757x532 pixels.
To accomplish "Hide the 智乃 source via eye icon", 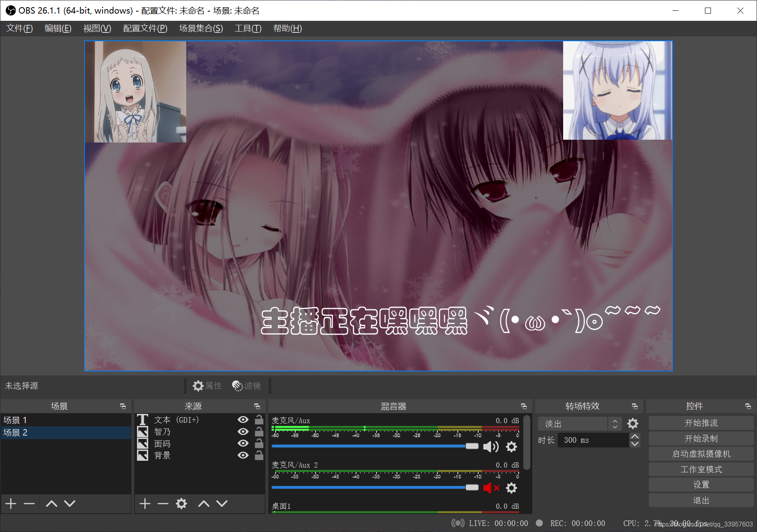I will click(243, 432).
